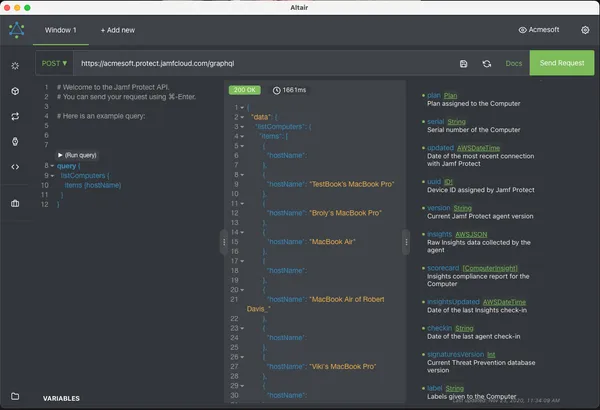Collapse query block at editor line 8
Image resolution: width=600 pixels, height=410 pixels.
click(x=52, y=166)
